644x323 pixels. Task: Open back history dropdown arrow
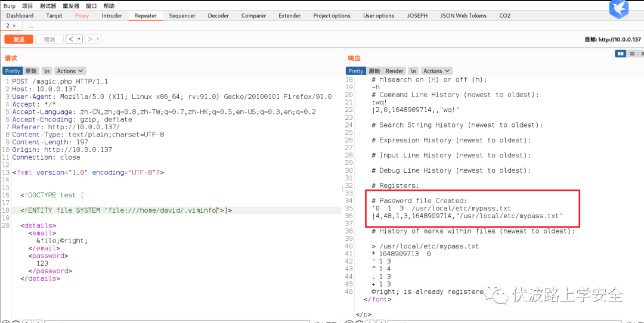click(79, 39)
